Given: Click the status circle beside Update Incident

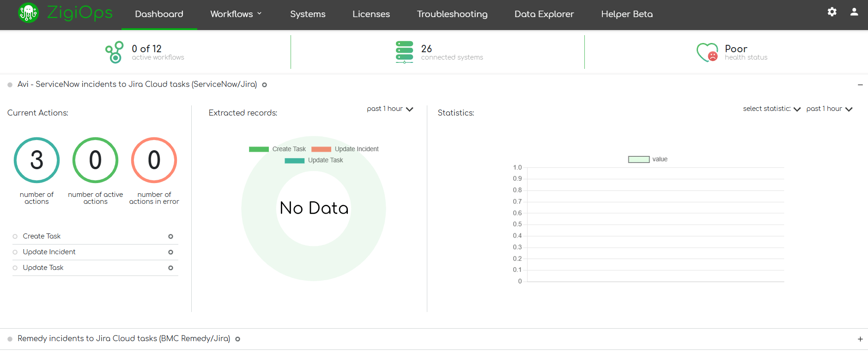Looking at the screenshot, I should (15, 252).
